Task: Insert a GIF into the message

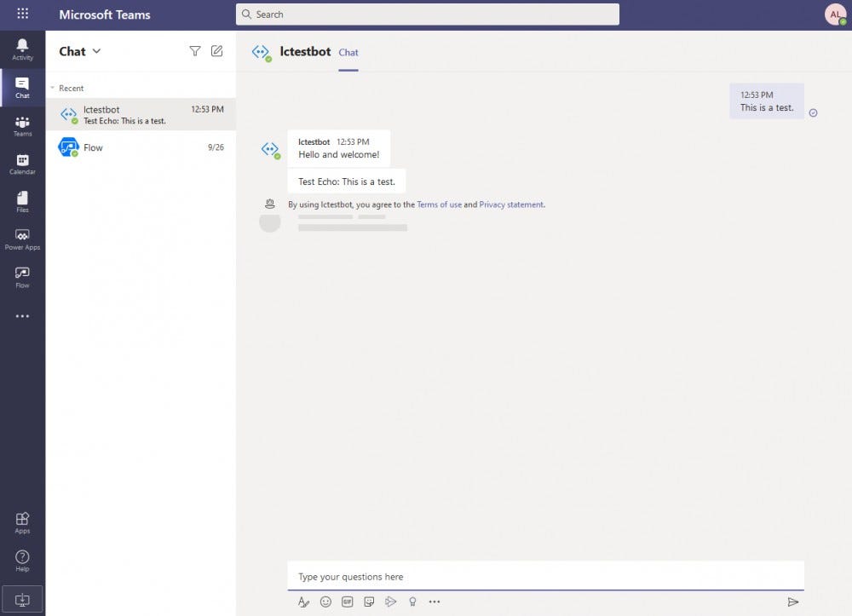Action: coord(347,602)
